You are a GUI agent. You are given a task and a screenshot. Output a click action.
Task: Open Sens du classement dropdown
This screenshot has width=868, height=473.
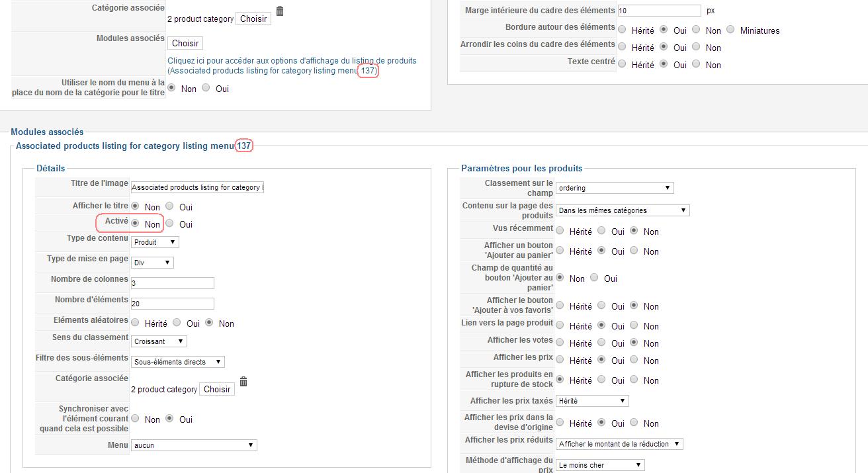pos(159,341)
